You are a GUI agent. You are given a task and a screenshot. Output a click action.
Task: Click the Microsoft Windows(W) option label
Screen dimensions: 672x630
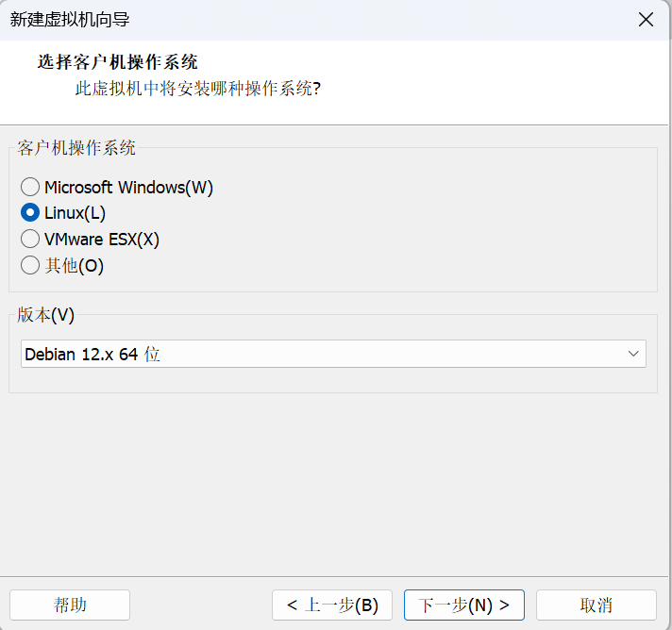click(x=128, y=188)
